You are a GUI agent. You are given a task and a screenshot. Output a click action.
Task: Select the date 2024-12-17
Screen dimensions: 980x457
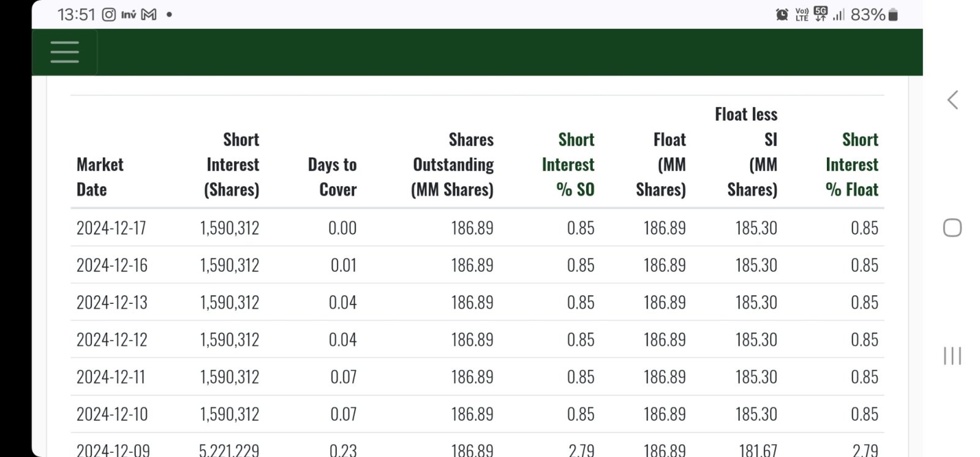(111, 228)
